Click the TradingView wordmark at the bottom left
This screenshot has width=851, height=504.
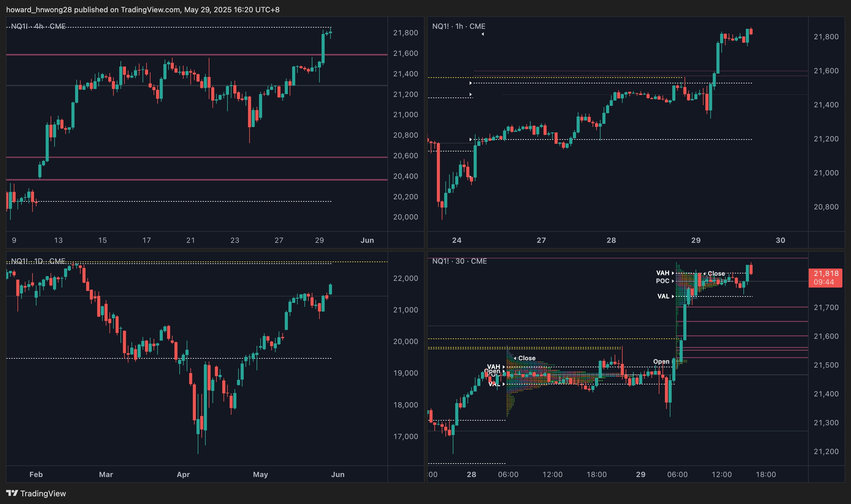coord(43,493)
